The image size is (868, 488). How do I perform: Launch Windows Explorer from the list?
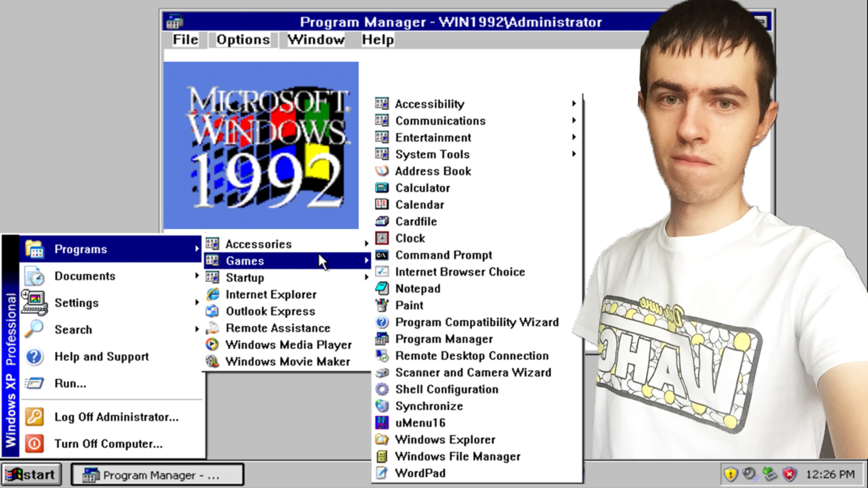pos(445,440)
